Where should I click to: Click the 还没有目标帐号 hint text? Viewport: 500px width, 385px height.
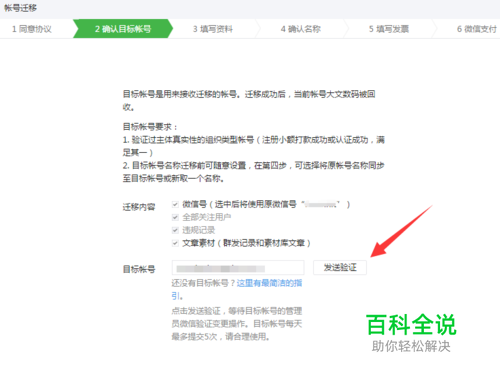point(204,283)
